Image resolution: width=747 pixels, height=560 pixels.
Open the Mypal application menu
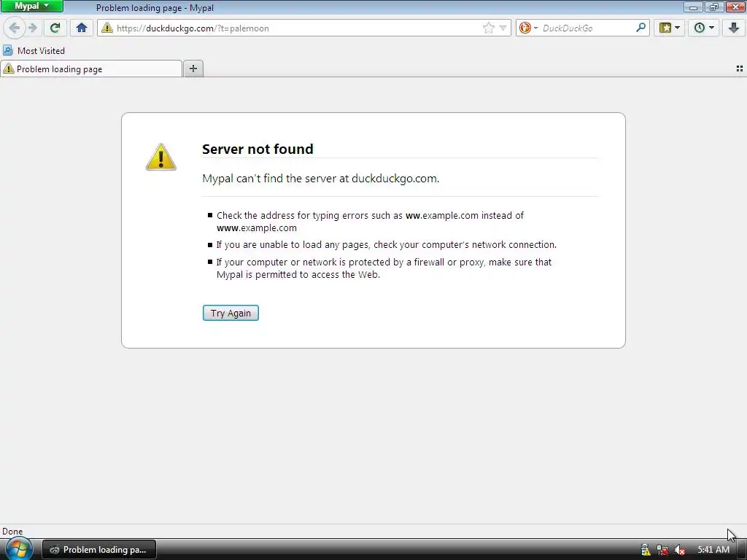pyautogui.click(x=32, y=6)
